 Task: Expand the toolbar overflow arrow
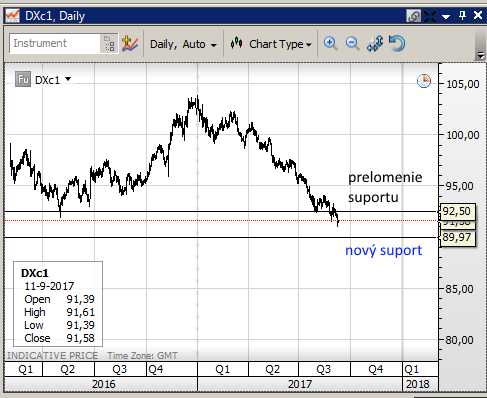point(480,55)
